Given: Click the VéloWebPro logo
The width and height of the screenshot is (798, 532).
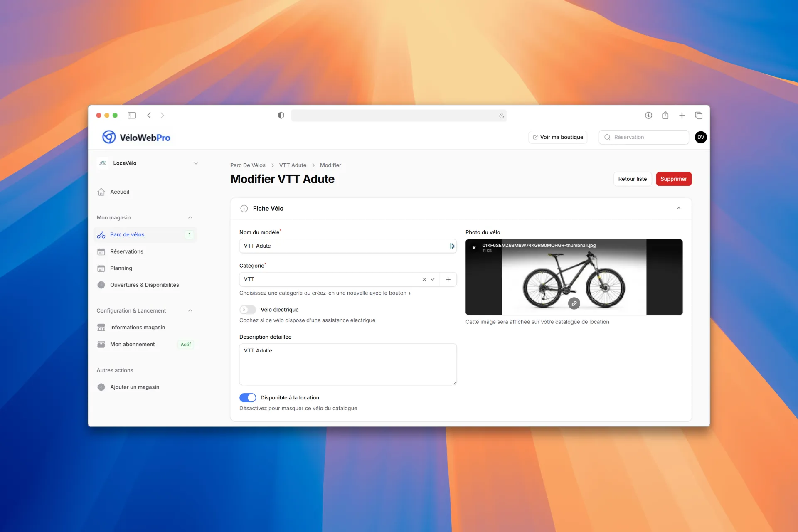Looking at the screenshot, I should (x=136, y=137).
